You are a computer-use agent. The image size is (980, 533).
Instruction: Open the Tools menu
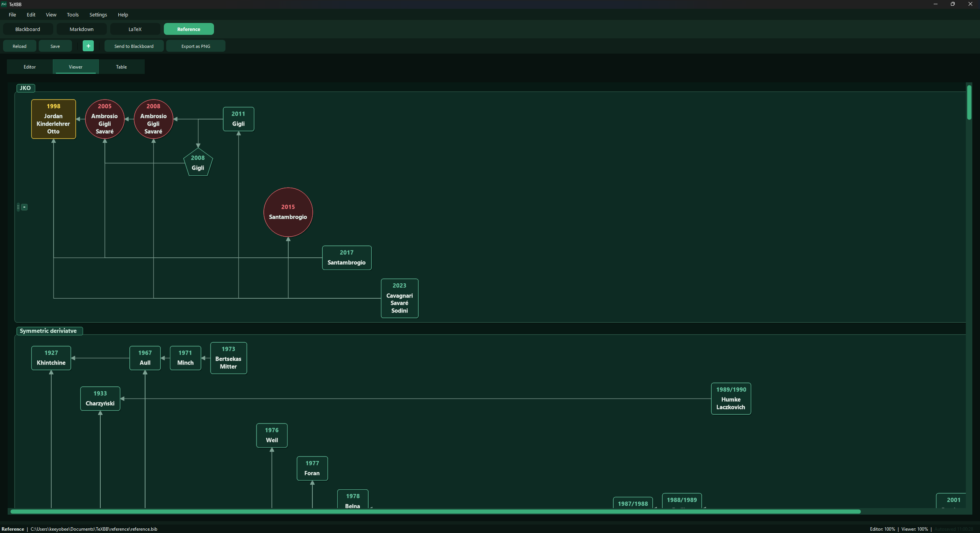click(x=73, y=15)
